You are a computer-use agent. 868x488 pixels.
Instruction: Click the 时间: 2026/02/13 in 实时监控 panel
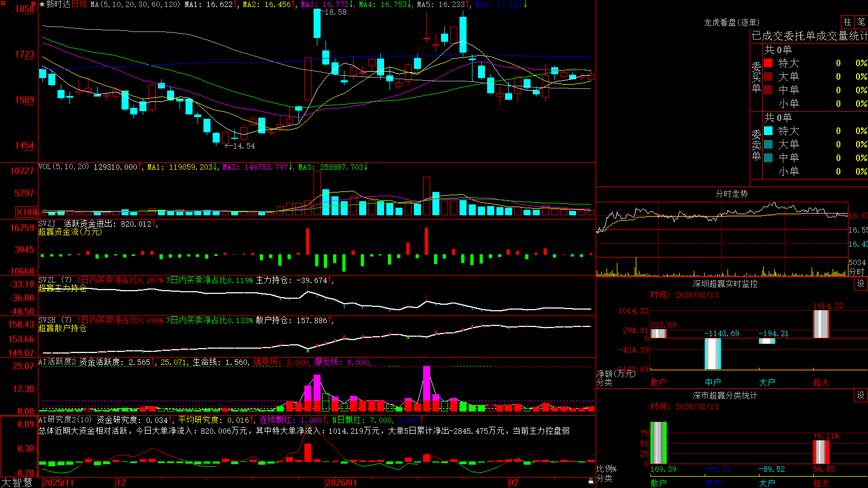click(685, 295)
